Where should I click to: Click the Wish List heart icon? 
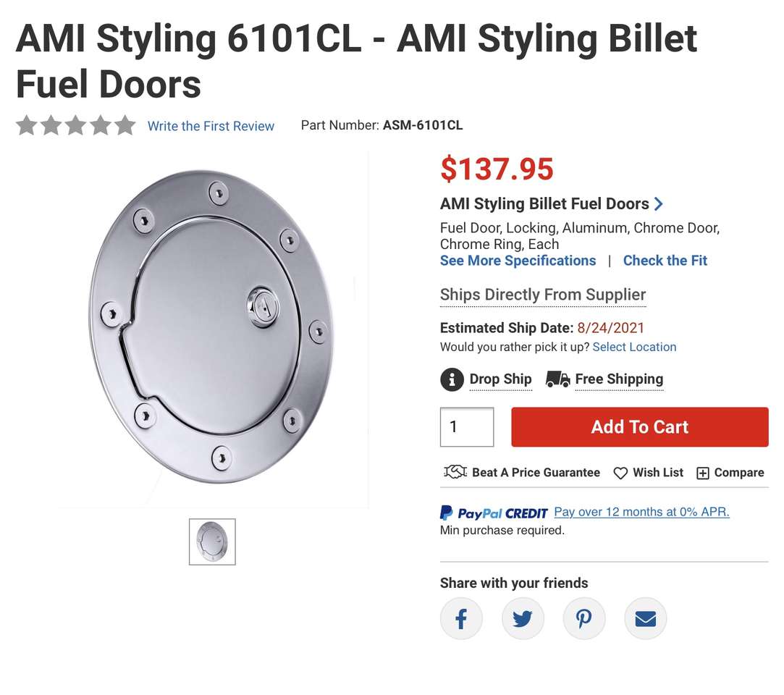click(620, 473)
